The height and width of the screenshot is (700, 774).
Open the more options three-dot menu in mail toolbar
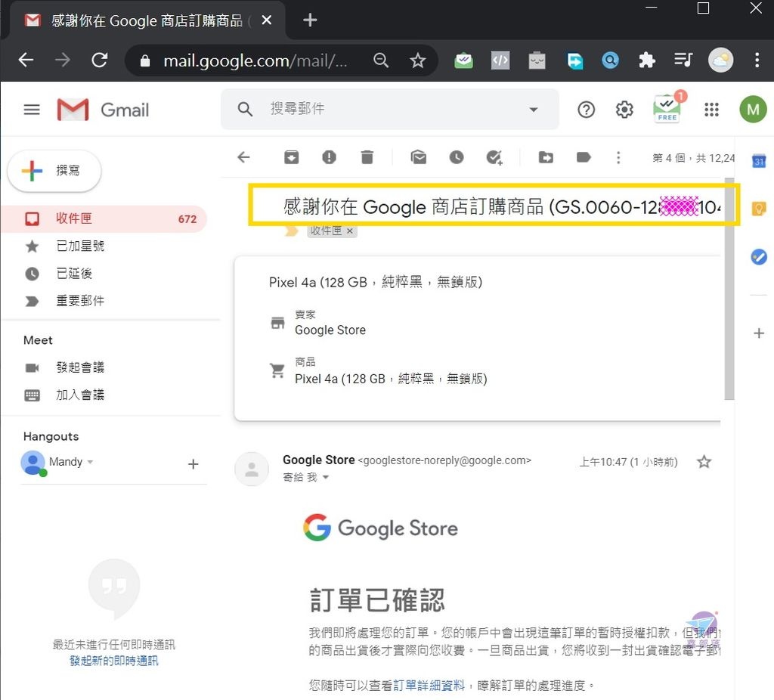tap(618, 157)
